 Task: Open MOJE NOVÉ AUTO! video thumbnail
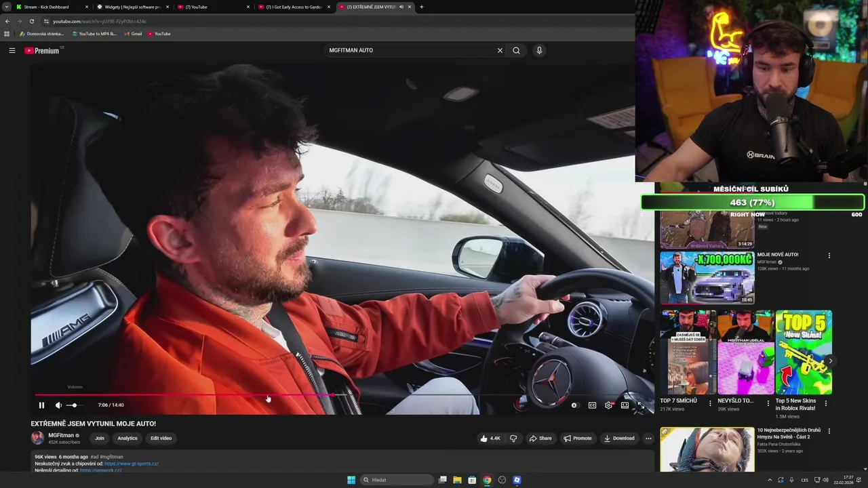(707, 278)
